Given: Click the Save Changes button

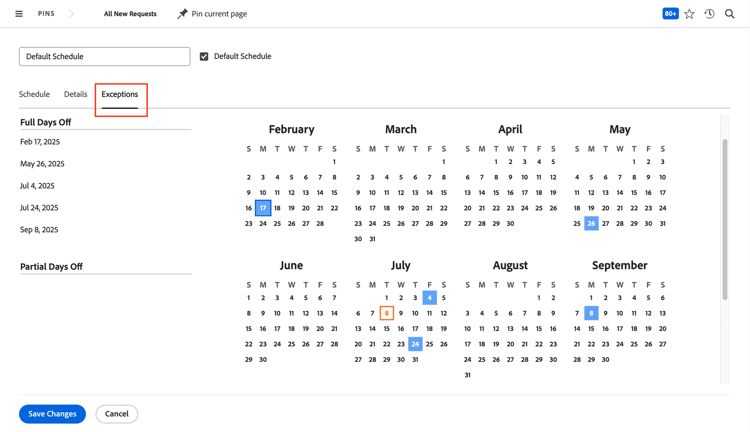Looking at the screenshot, I should tap(53, 414).
